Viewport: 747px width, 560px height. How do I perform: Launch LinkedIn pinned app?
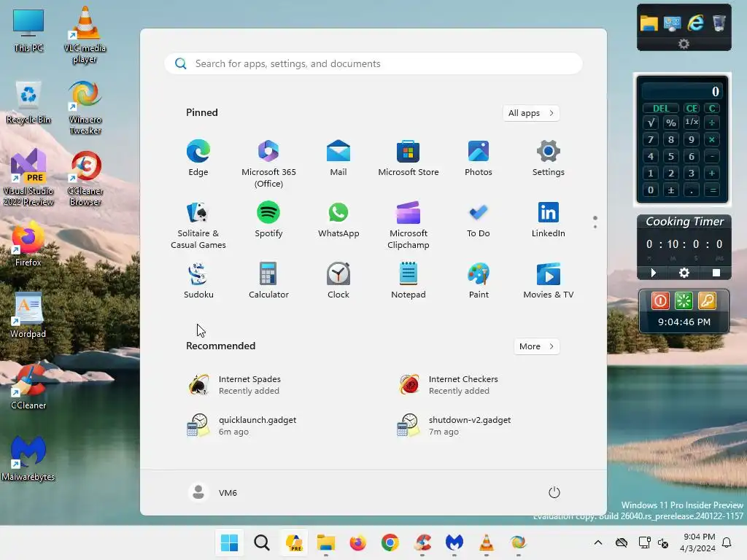tap(549, 219)
